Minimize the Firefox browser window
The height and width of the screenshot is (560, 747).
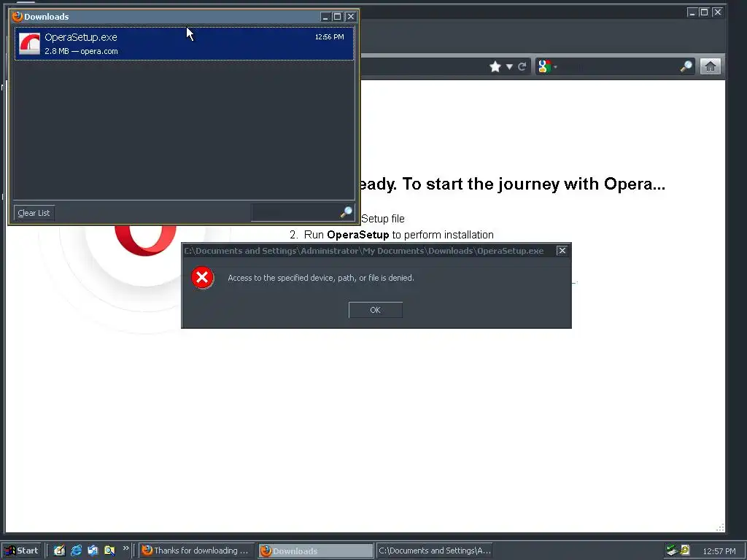pyautogui.click(x=692, y=12)
